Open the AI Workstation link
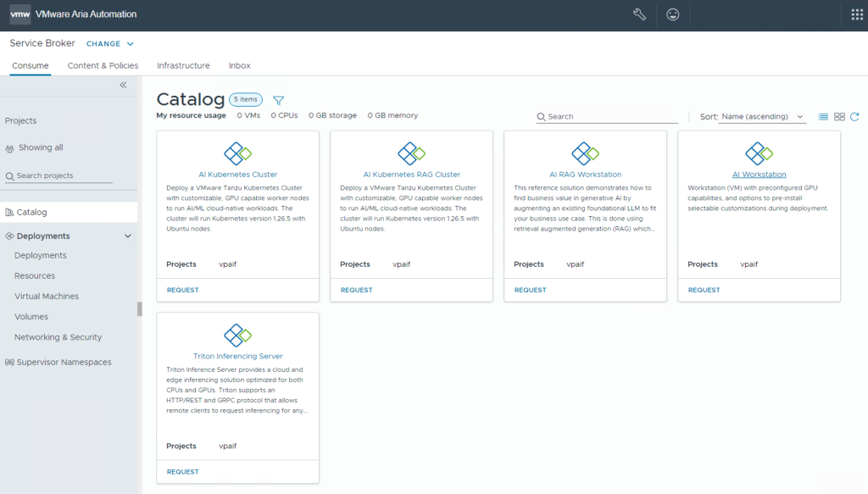The height and width of the screenshot is (494, 868). point(759,174)
